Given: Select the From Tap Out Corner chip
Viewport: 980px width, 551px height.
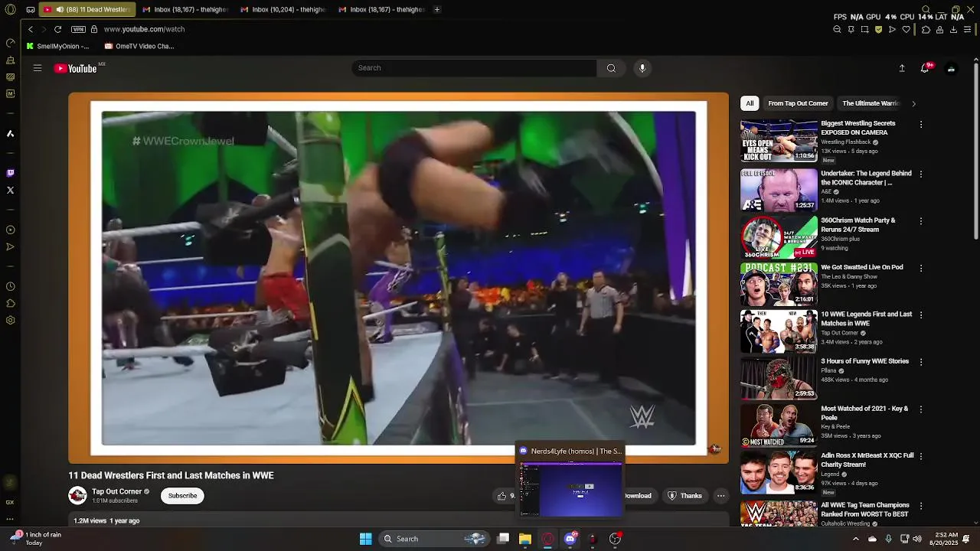Looking at the screenshot, I should [x=798, y=103].
